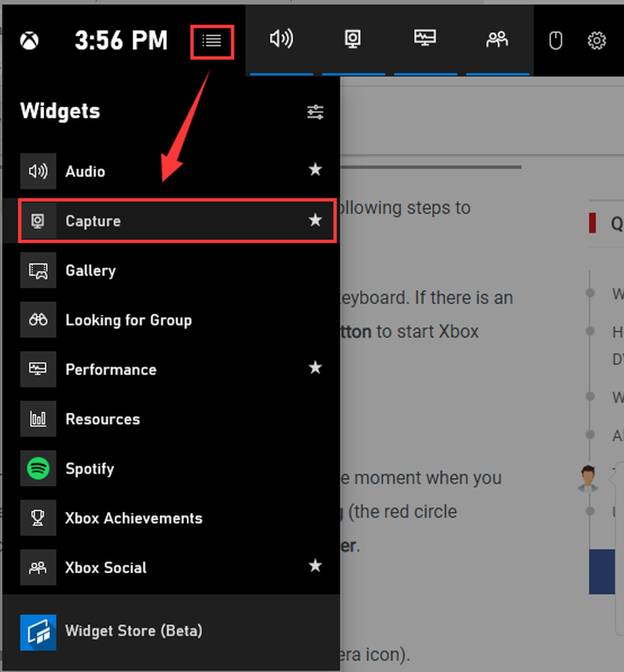This screenshot has width=624, height=672.
Task: Click the Xbox logo icon
Action: tap(30, 41)
